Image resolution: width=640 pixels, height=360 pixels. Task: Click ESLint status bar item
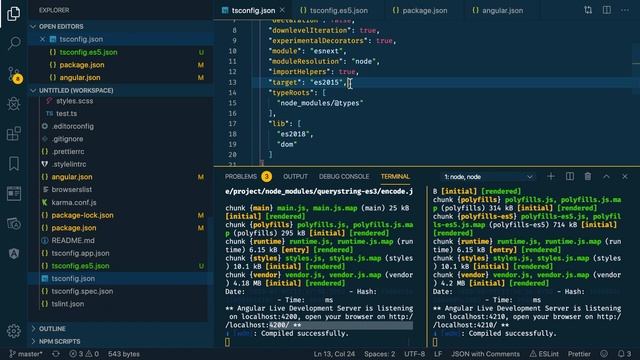click(544, 354)
